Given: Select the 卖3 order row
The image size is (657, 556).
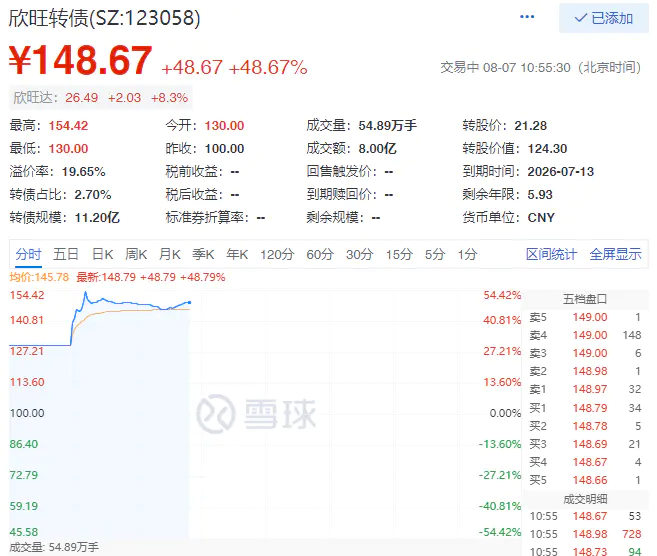Looking at the screenshot, I should [x=585, y=353].
